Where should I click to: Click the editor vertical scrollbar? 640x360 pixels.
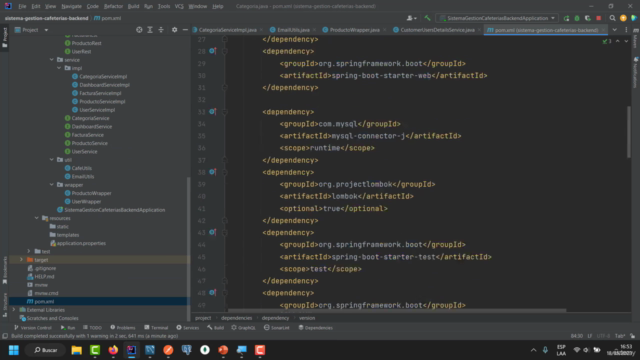point(629,131)
